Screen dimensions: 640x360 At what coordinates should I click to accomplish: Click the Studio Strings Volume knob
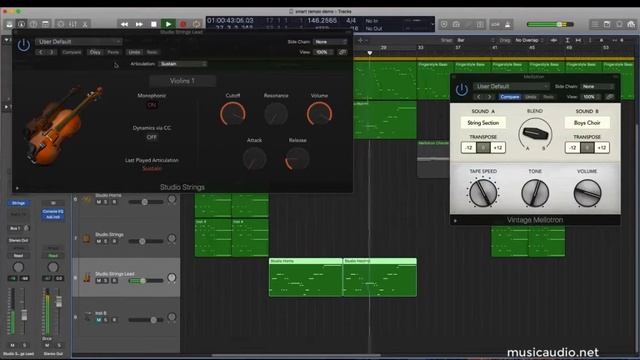coord(319,114)
